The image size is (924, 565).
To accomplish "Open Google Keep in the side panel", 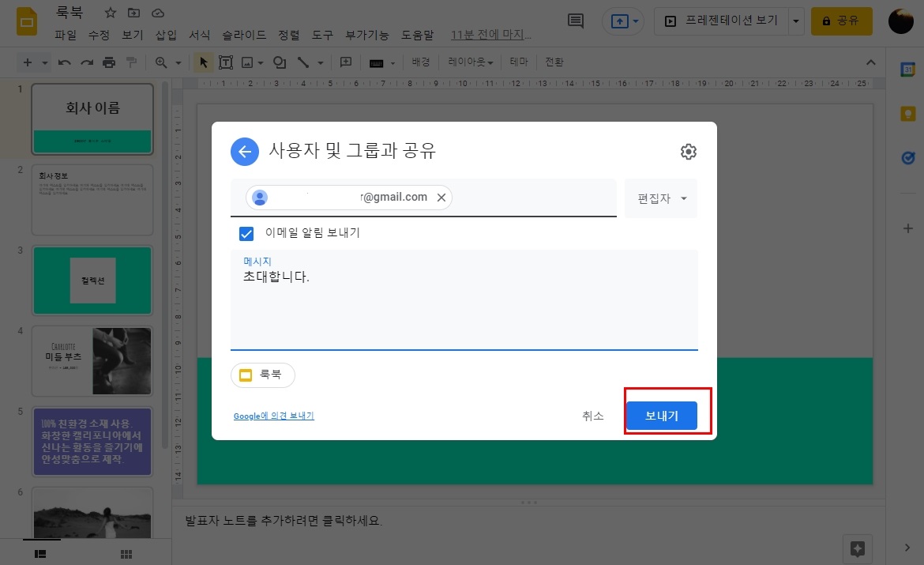I will [907, 113].
